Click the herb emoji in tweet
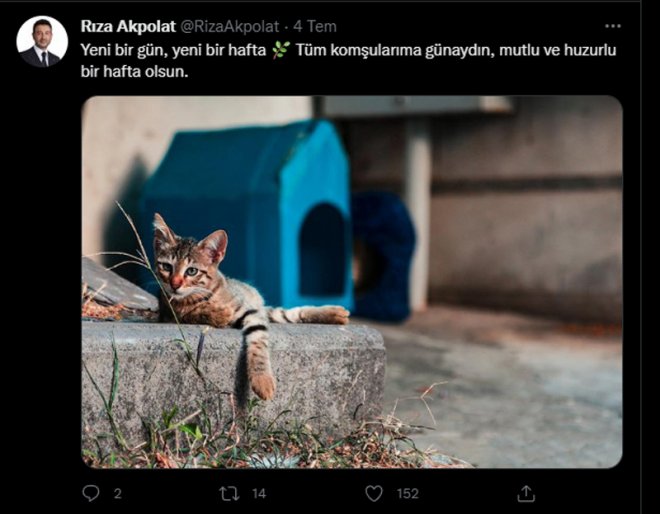This screenshot has height=514, width=660. tap(281, 50)
